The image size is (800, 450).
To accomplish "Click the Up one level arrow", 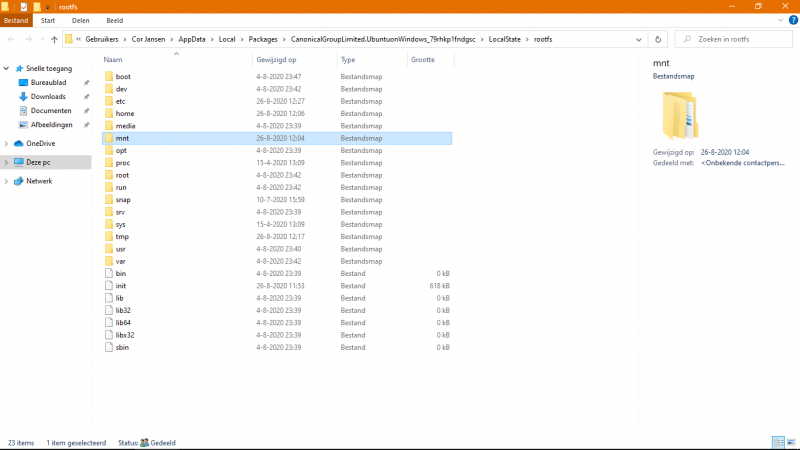I will tap(54, 39).
